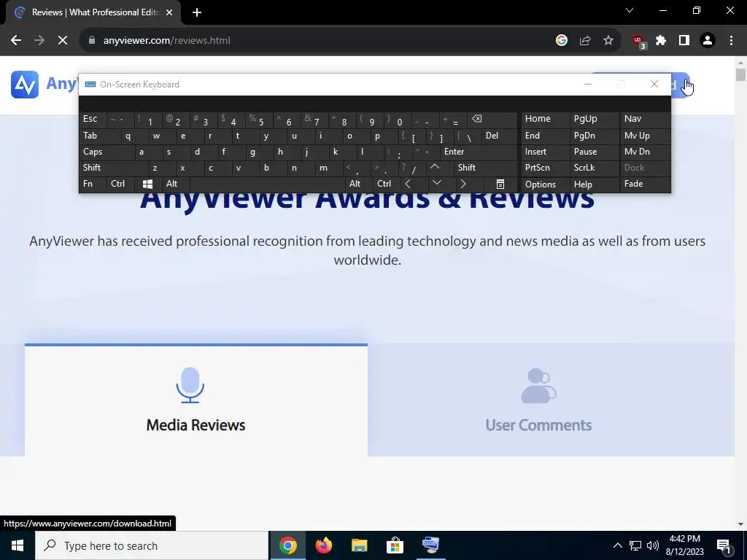Image resolution: width=747 pixels, height=560 pixels.
Task: Click the PgUp key on On-Screen Keyboard
Action: (x=595, y=119)
